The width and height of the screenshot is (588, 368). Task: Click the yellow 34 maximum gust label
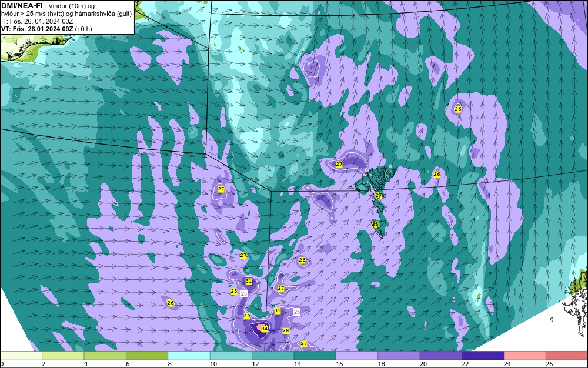point(265,329)
